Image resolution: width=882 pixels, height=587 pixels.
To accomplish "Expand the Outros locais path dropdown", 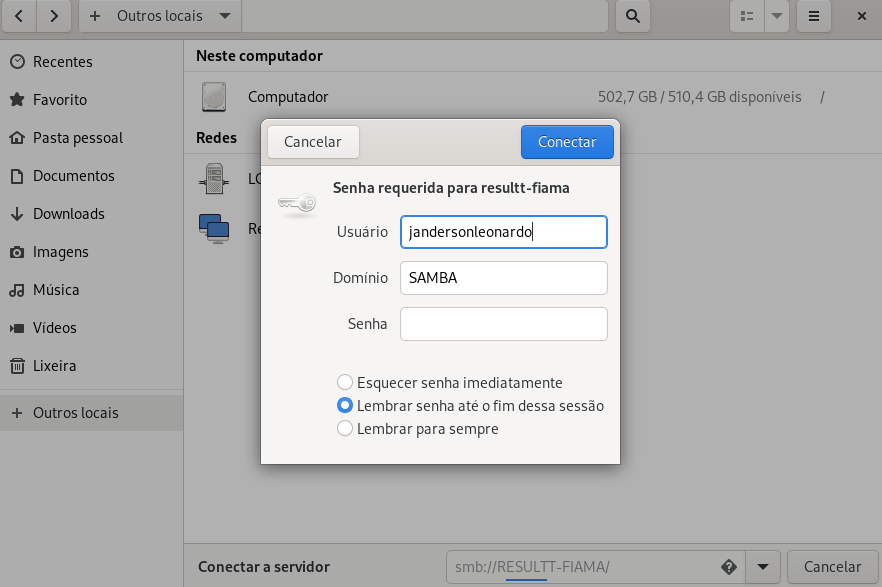I will click(224, 16).
